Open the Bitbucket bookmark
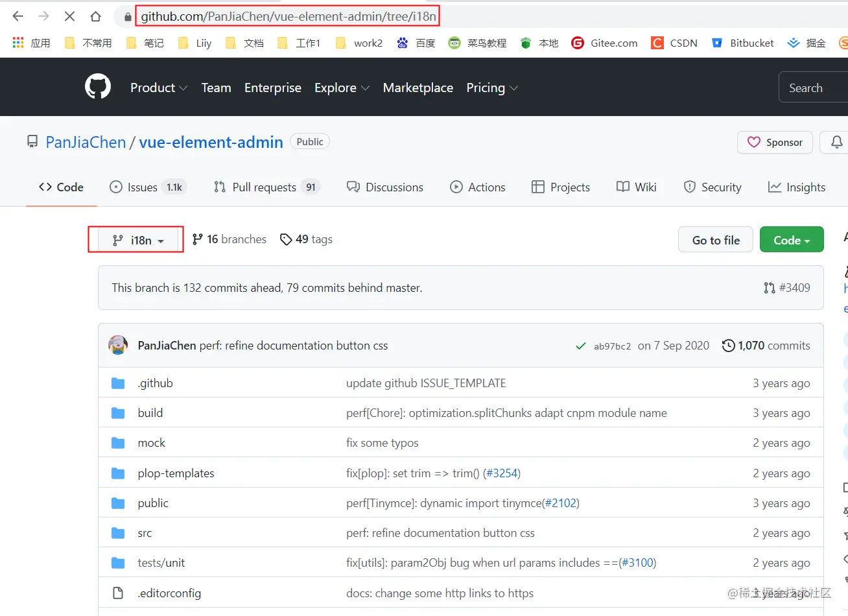The image size is (848, 616). (742, 43)
